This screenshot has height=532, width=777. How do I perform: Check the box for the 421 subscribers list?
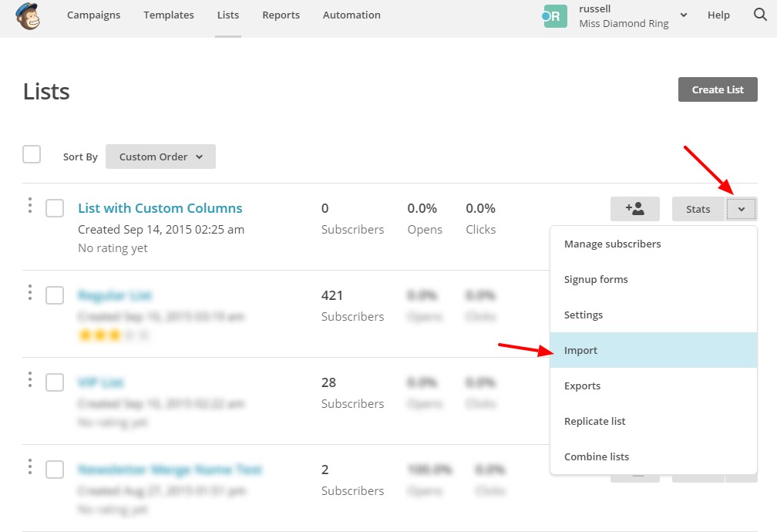(55, 295)
